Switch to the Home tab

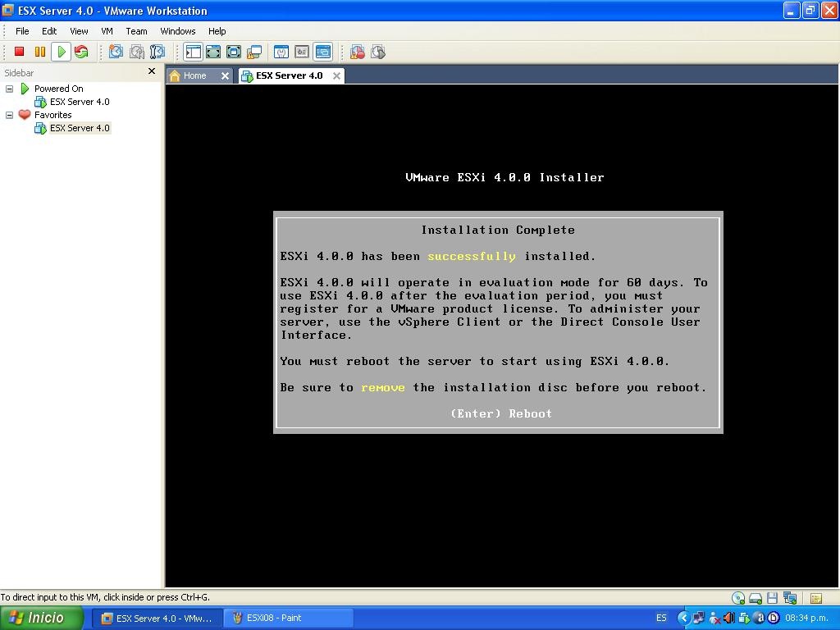pyautogui.click(x=194, y=75)
